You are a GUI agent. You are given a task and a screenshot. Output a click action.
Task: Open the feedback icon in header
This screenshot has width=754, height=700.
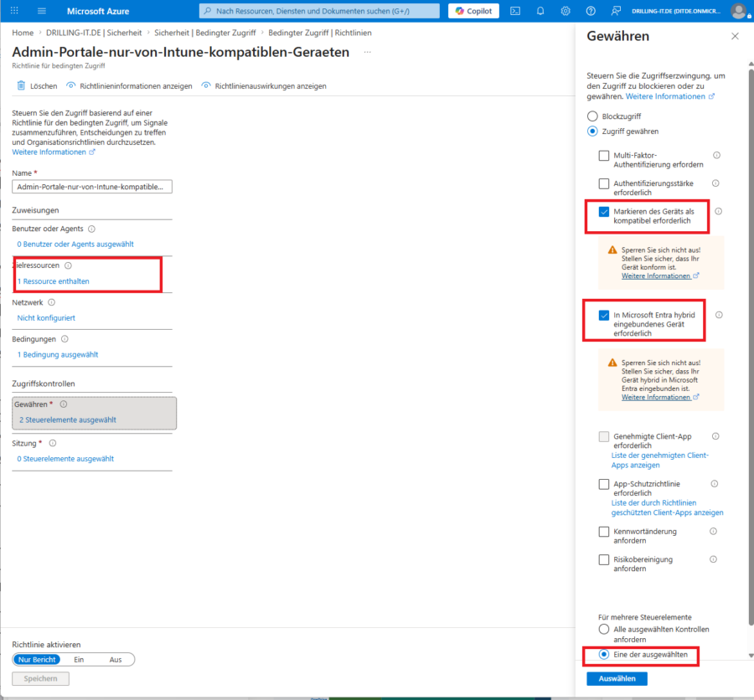pos(616,11)
